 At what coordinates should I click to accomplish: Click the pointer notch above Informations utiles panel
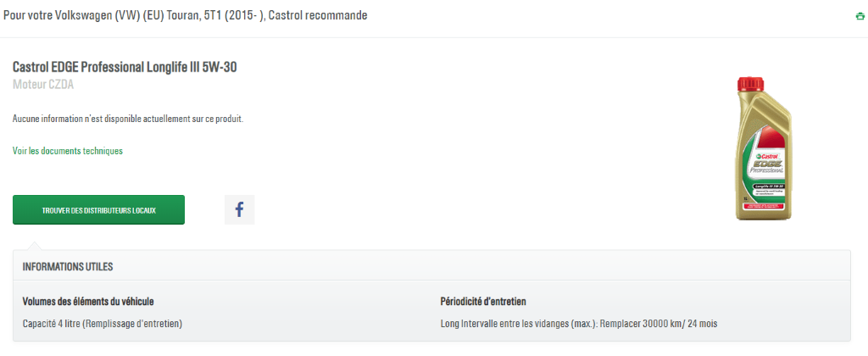pyautogui.click(x=31, y=246)
